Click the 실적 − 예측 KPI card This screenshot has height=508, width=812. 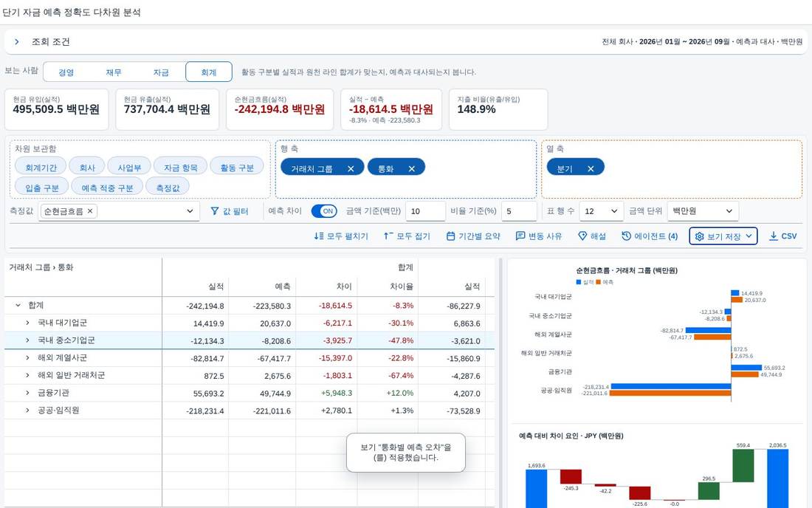(x=391, y=109)
